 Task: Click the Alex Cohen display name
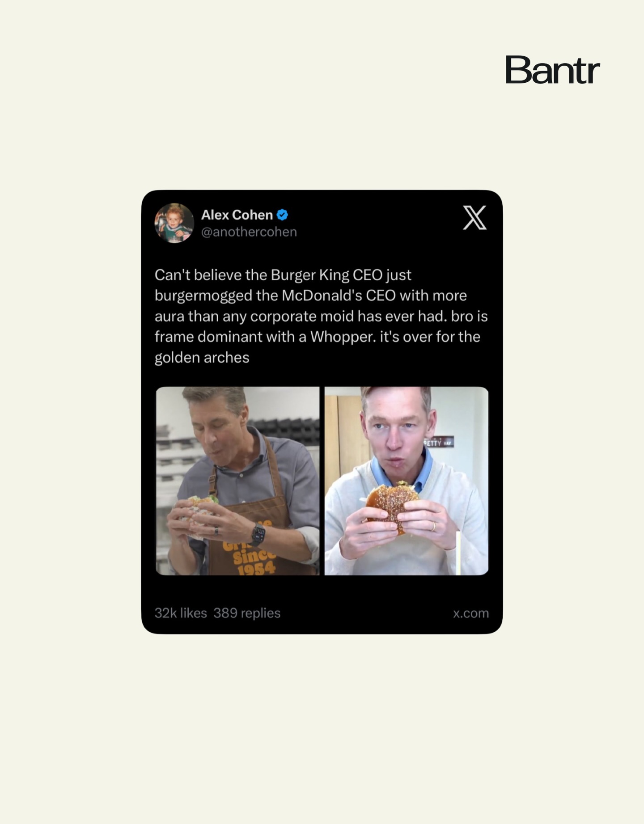pos(237,215)
